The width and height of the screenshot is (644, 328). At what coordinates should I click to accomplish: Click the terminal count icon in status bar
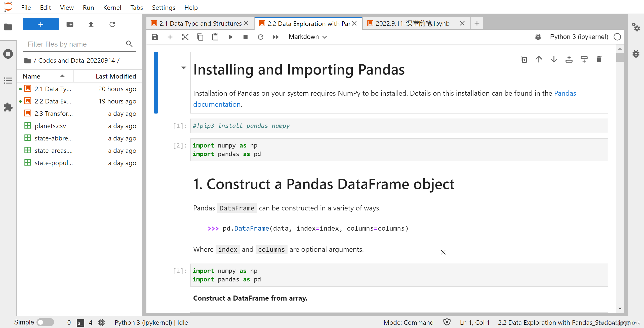[x=80, y=322]
